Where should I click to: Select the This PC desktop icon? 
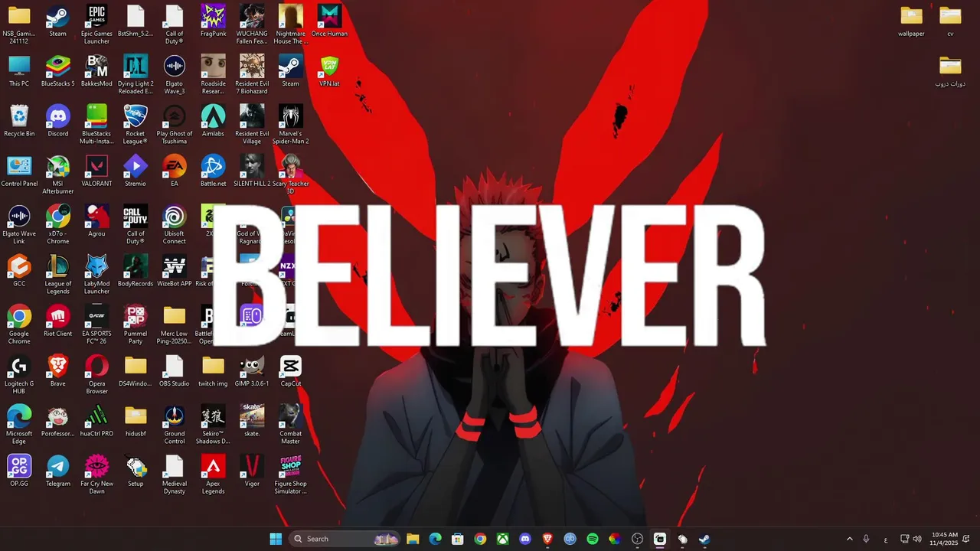(19, 70)
